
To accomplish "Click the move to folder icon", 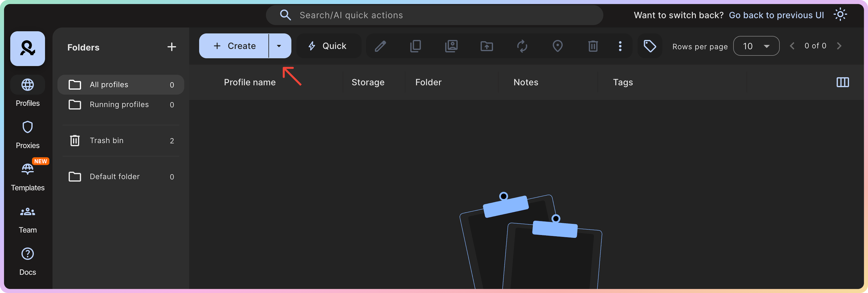I will coord(487,46).
